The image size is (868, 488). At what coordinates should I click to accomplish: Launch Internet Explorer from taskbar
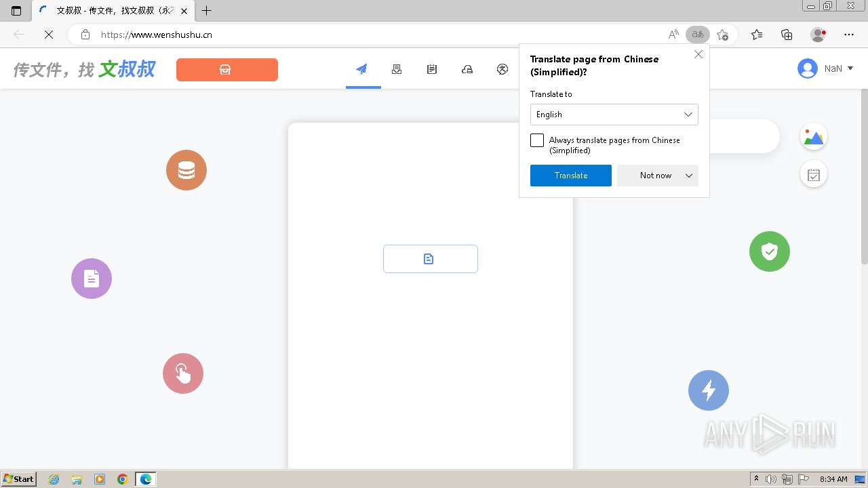[x=54, y=479]
